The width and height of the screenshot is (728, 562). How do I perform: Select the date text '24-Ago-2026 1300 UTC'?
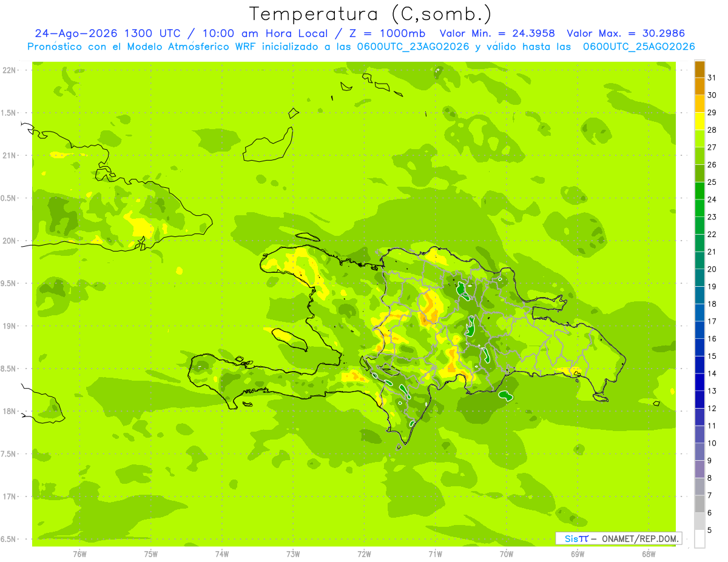(107, 33)
